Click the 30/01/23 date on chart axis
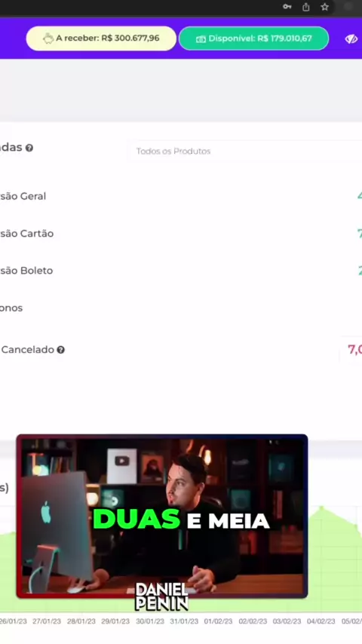This screenshot has height=644, width=362. click(x=150, y=621)
